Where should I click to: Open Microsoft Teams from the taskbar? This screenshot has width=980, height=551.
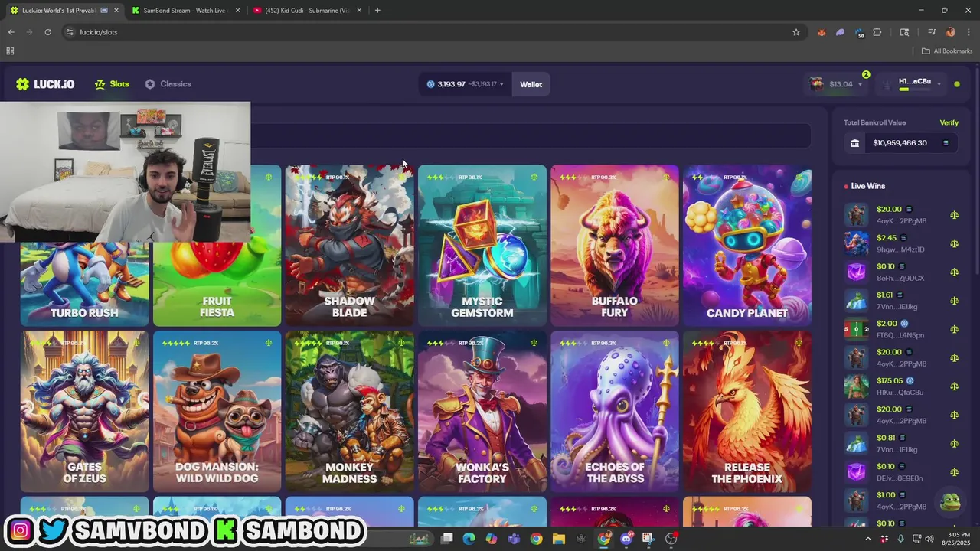[x=514, y=539]
